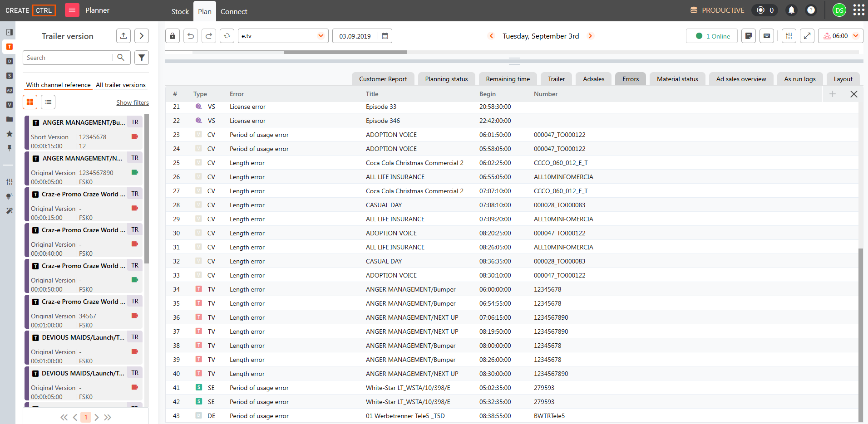Image resolution: width=868 pixels, height=424 pixels.
Task: Click the search magnifier icon
Action: 121,58
